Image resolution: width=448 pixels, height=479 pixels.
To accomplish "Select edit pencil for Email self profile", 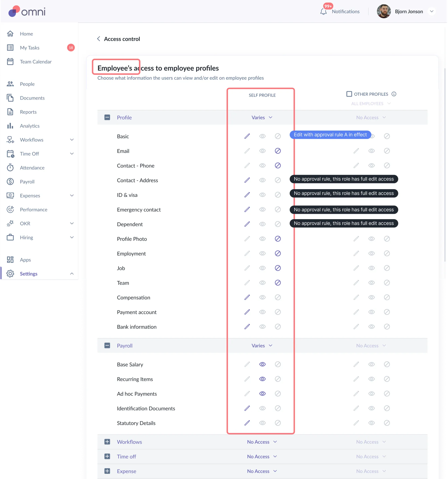I will point(247,151).
